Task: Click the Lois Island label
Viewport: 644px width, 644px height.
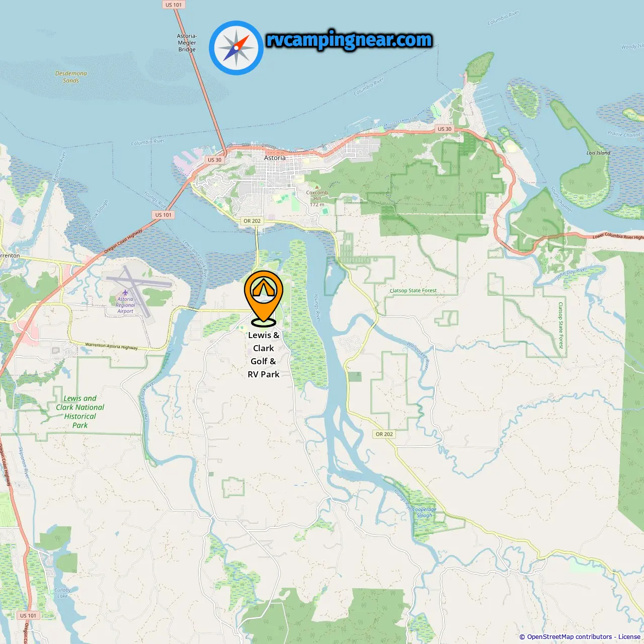Action: pyautogui.click(x=598, y=152)
